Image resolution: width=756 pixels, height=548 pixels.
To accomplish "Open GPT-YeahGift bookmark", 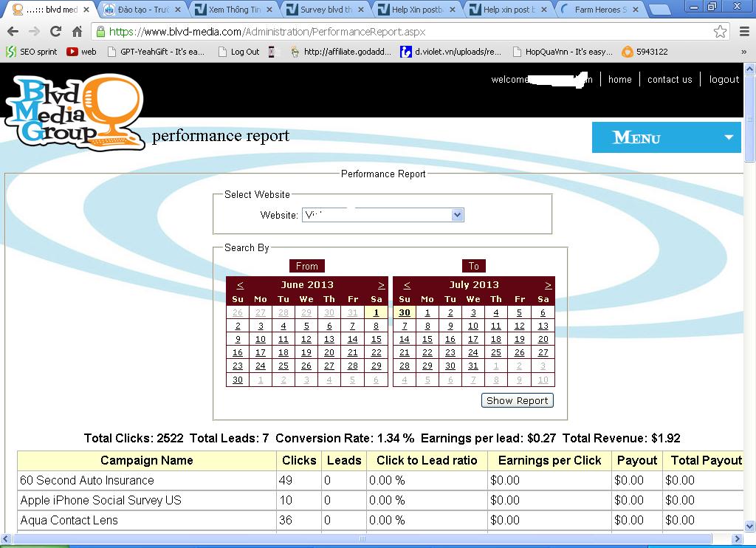I will (156, 52).
